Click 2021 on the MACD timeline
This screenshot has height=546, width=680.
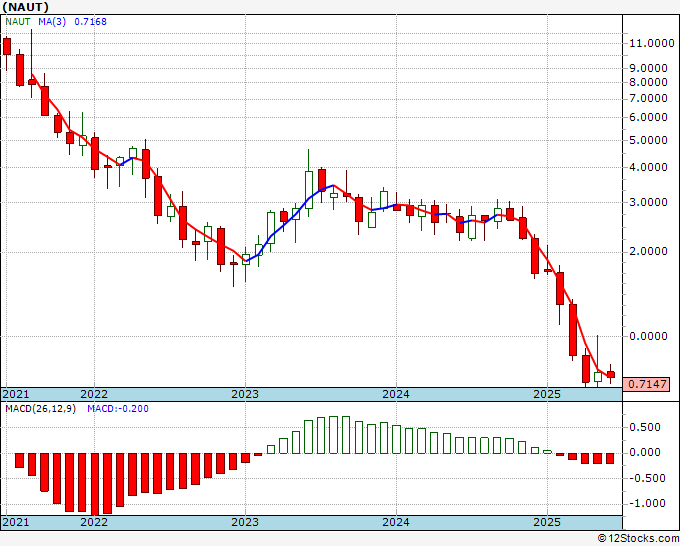coord(16,522)
